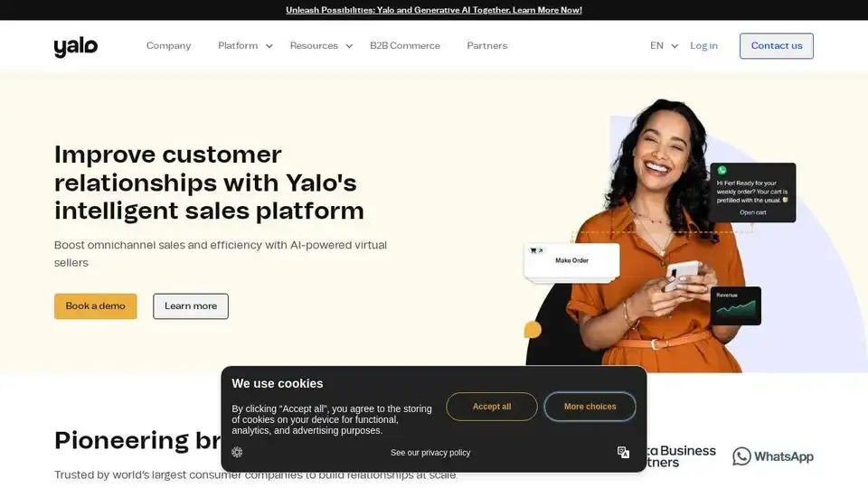Expand the Resources dropdown chevron
Screen dimensions: 868x488
tap(349, 46)
